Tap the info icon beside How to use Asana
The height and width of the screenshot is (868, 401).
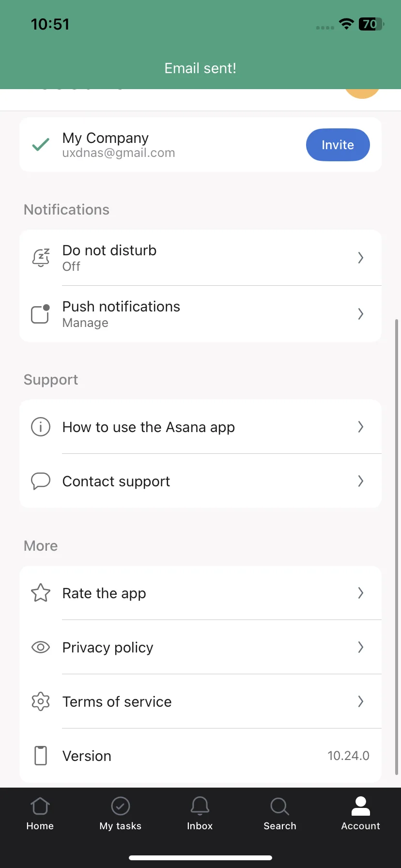pyautogui.click(x=41, y=427)
